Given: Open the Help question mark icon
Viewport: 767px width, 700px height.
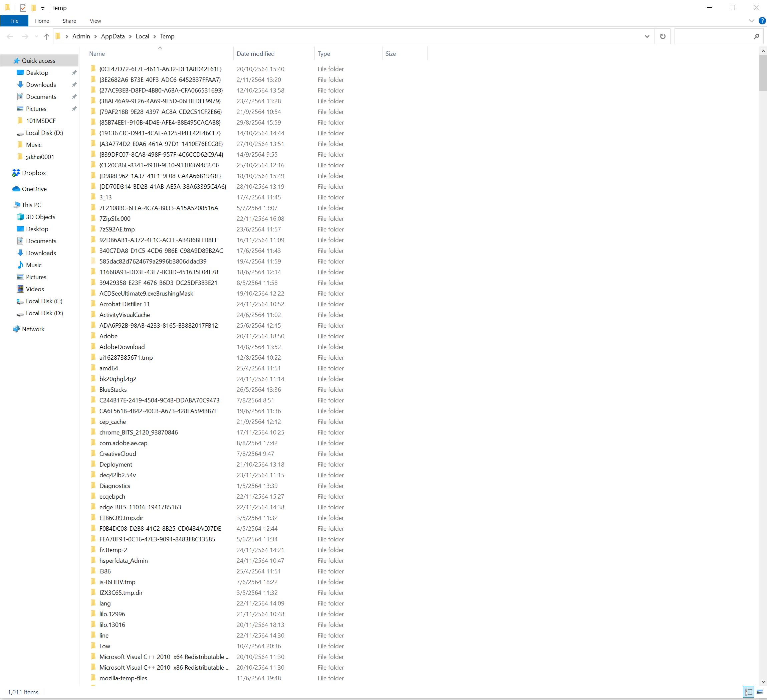Looking at the screenshot, I should click(762, 21).
